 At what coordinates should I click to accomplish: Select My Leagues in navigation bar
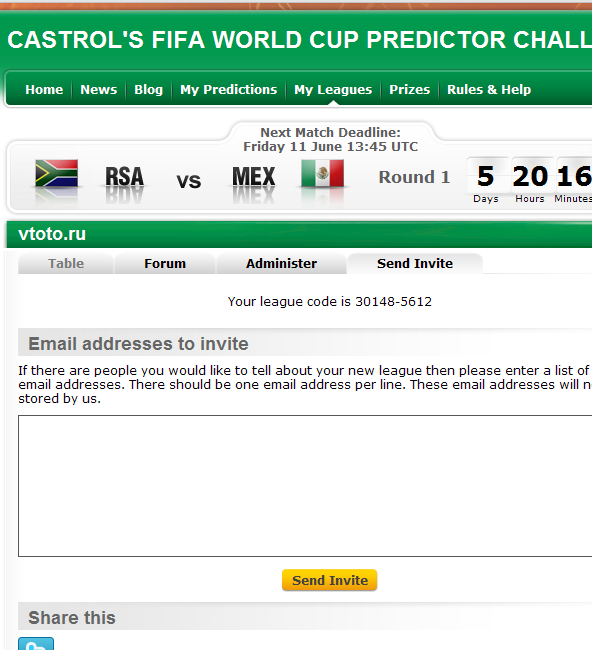pyautogui.click(x=333, y=90)
